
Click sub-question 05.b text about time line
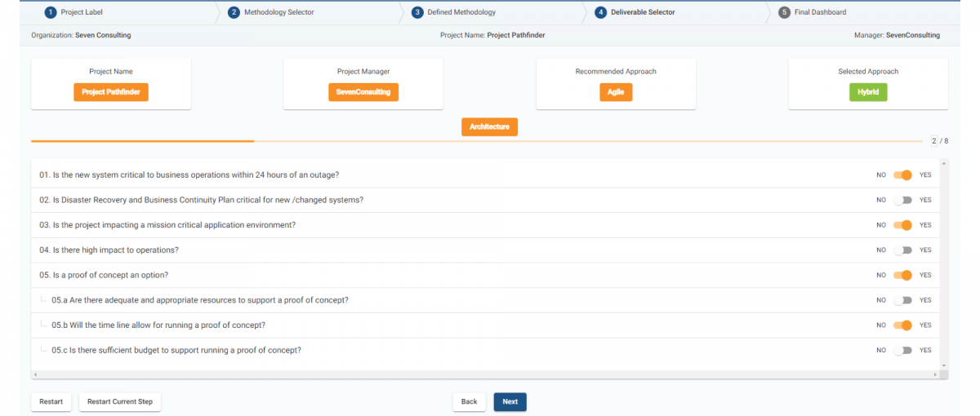point(158,325)
